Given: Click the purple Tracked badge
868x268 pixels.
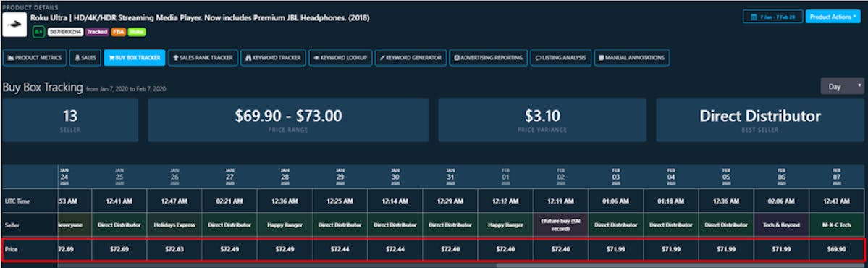Looking at the screenshot, I should click(97, 32).
